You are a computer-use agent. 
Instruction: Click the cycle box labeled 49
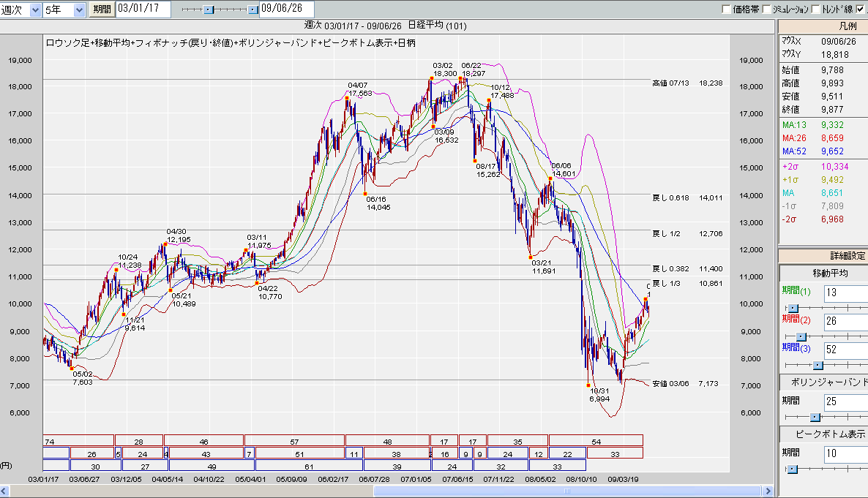pos(212,465)
